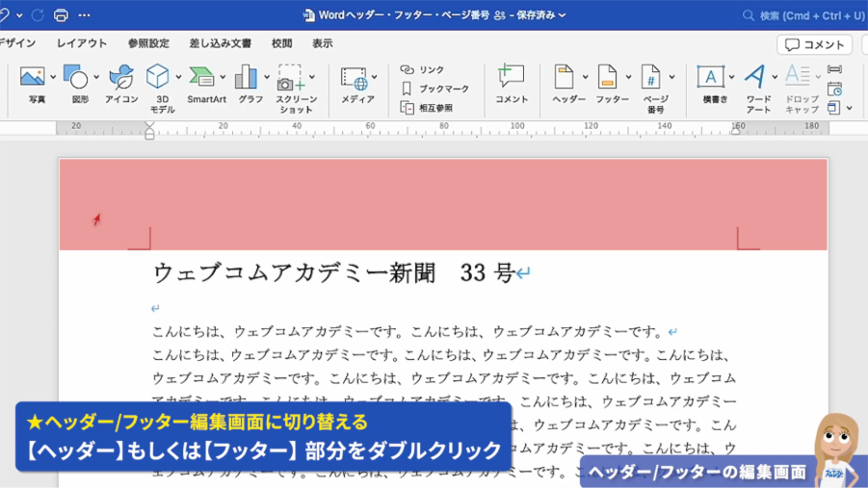
Task: Insert an icon using アイコン button
Action: (x=121, y=78)
